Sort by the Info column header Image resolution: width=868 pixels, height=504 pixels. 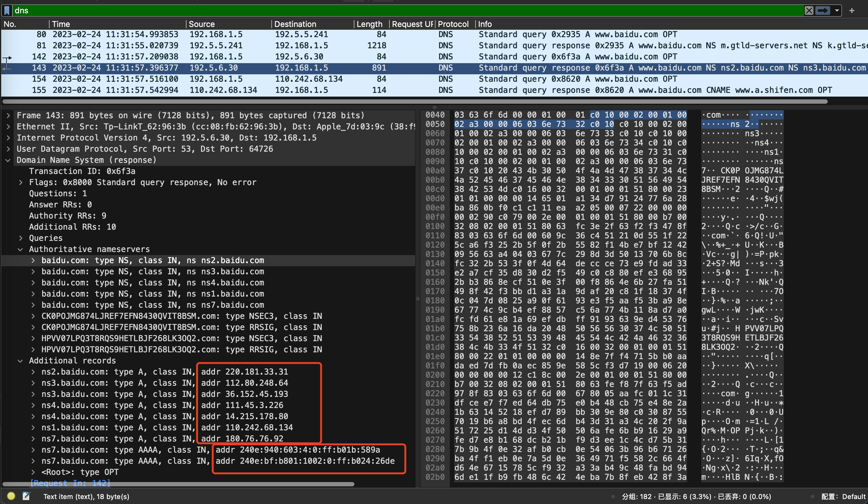(672, 24)
